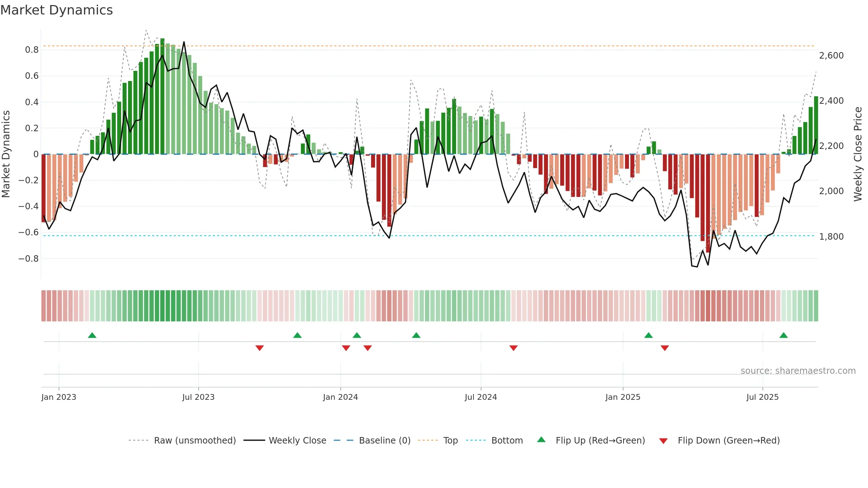This screenshot has height=488, width=868.
Task: Toggle the Weekly Close legend entry
Action: click(x=285, y=440)
